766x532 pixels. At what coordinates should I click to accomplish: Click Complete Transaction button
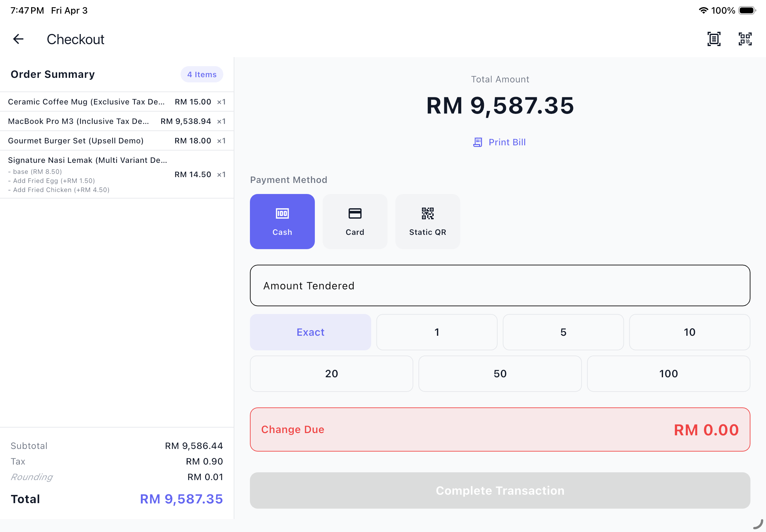[500, 490]
